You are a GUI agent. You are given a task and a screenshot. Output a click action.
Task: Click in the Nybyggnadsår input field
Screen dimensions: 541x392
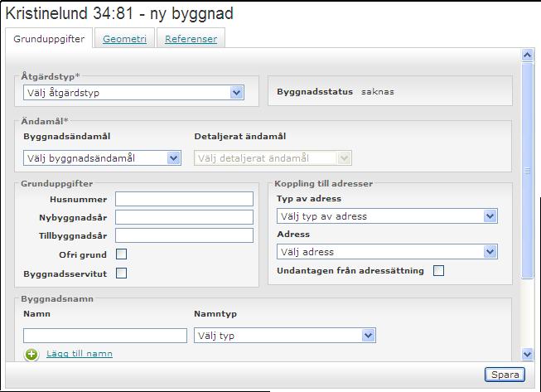(x=184, y=217)
